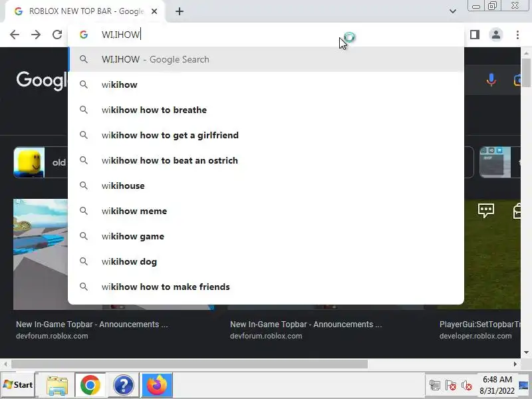Select the wikihow game suggestion
This screenshot has width=532, height=399.
click(266, 236)
